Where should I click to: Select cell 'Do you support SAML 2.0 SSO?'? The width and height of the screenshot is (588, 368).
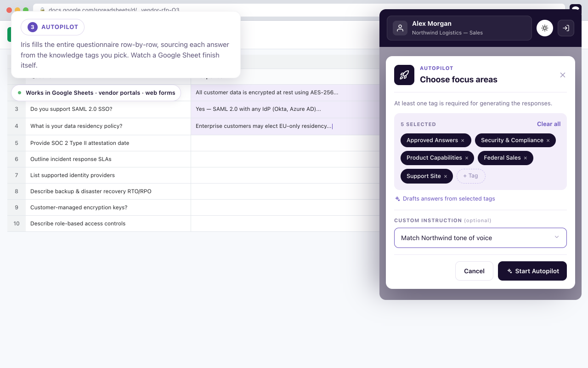coord(108,109)
